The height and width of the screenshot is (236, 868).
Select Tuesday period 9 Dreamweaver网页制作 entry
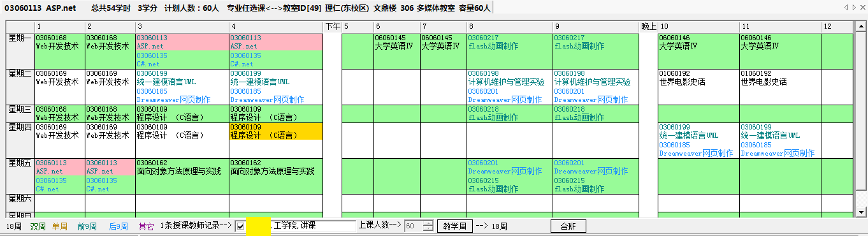(595, 96)
